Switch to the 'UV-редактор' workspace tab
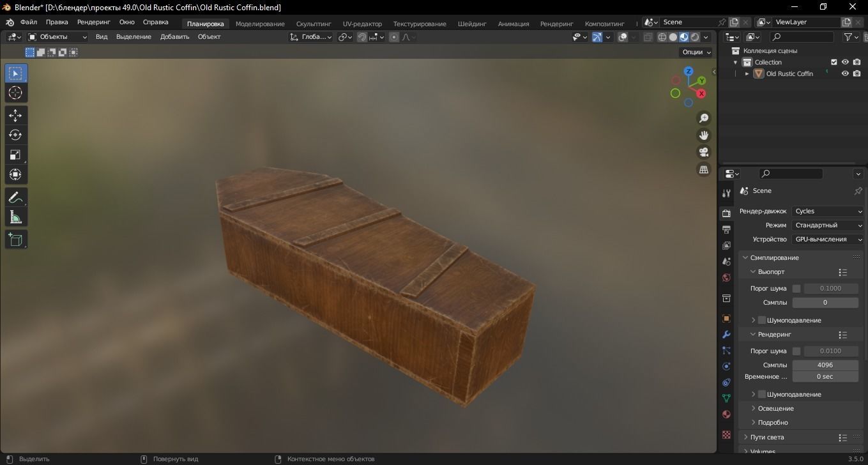This screenshot has width=868, height=465. (362, 24)
